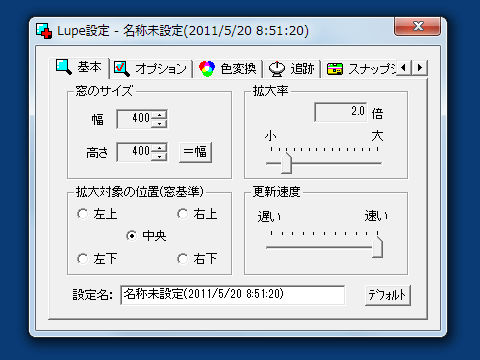Viewport: 480px width, 360px height.
Task: Show more tabs with right arrow
Action: [420, 68]
